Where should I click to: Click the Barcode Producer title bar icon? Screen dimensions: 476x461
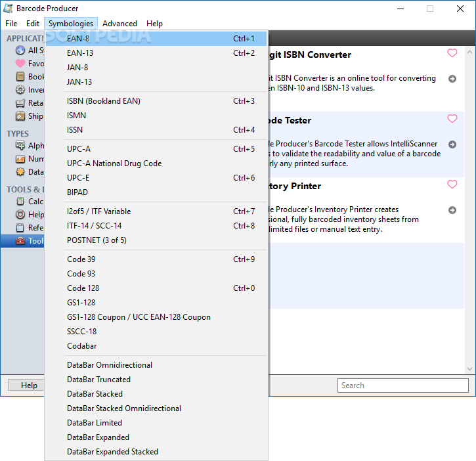(8, 9)
